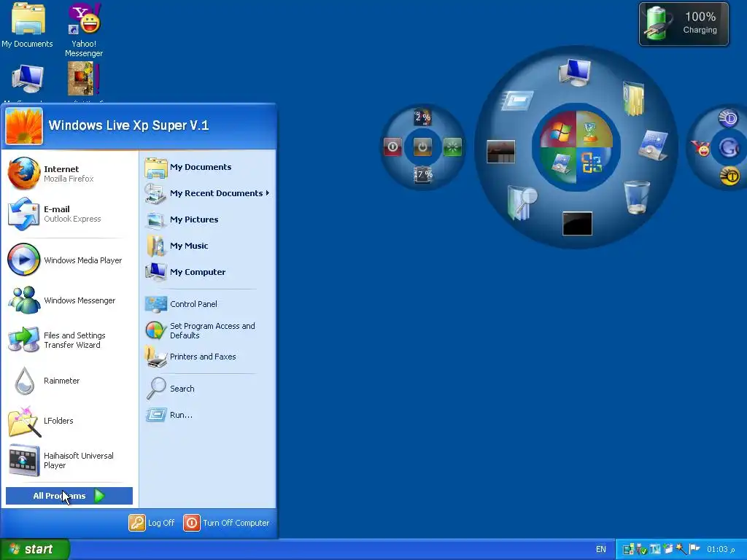The width and height of the screenshot is (747, 560).
Task: Open Control Panel
Action: 207,304
